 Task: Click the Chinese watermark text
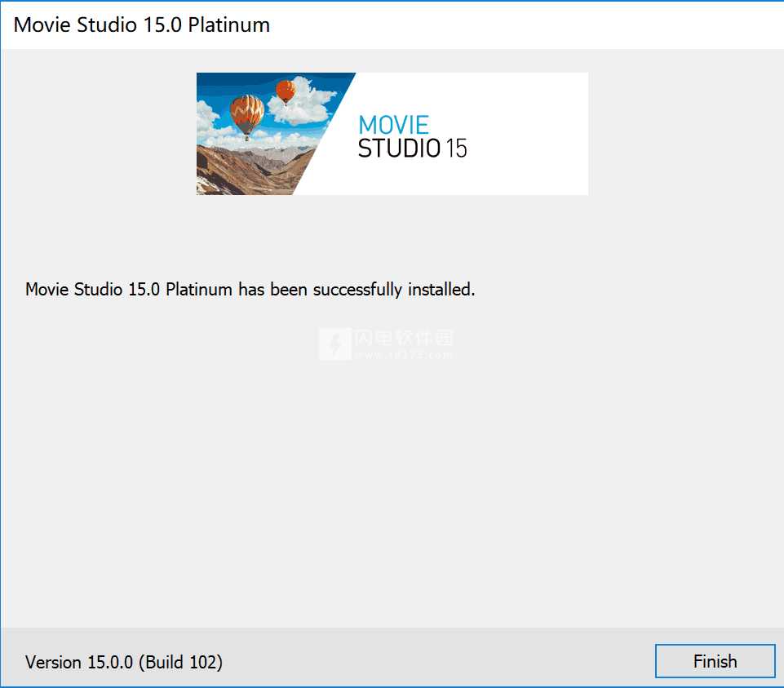(404, 338)
